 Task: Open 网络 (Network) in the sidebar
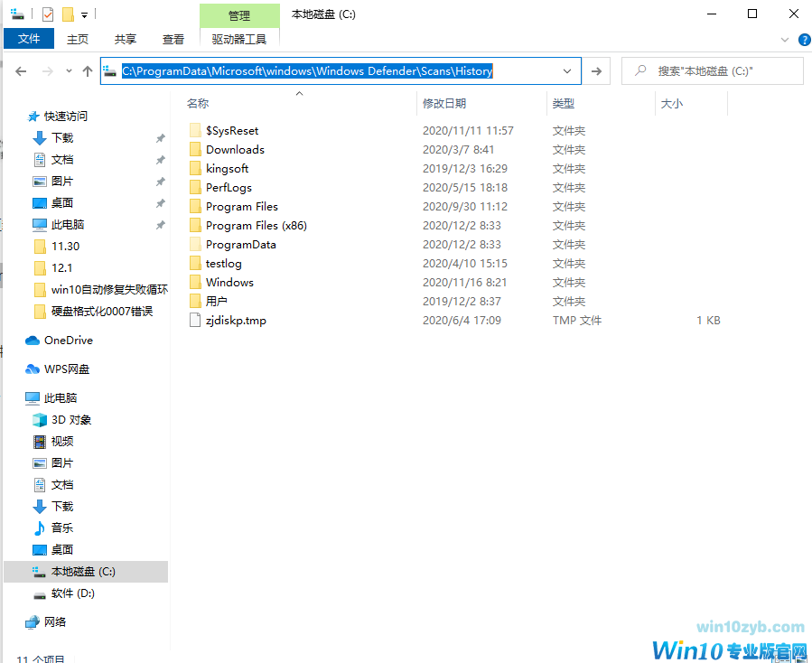coord(56,621)
